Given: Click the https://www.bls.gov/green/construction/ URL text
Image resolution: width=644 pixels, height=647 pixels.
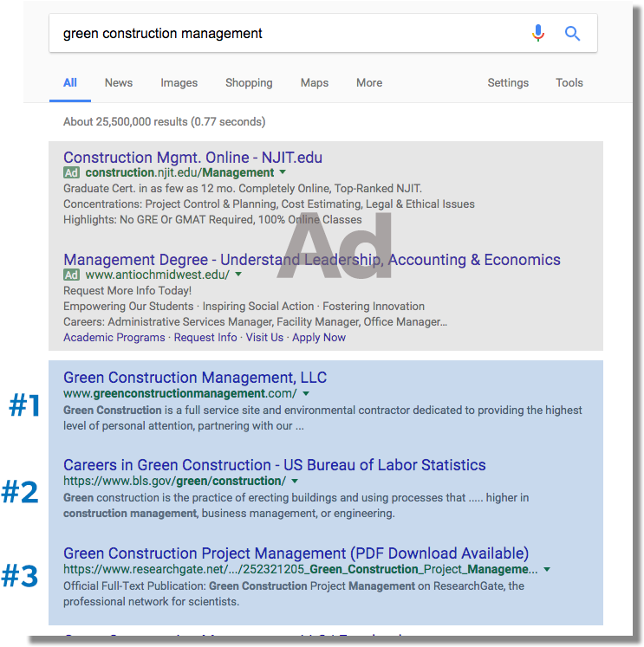Looking at the screenshot, I should point(174,481).
